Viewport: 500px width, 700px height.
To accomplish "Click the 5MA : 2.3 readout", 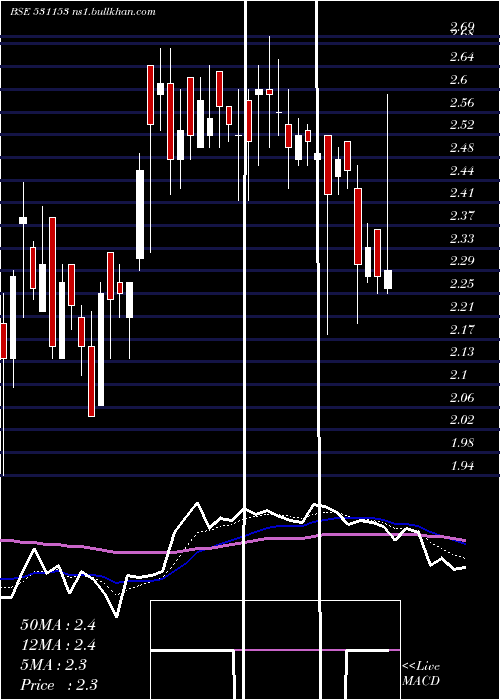I will [53, 665].
